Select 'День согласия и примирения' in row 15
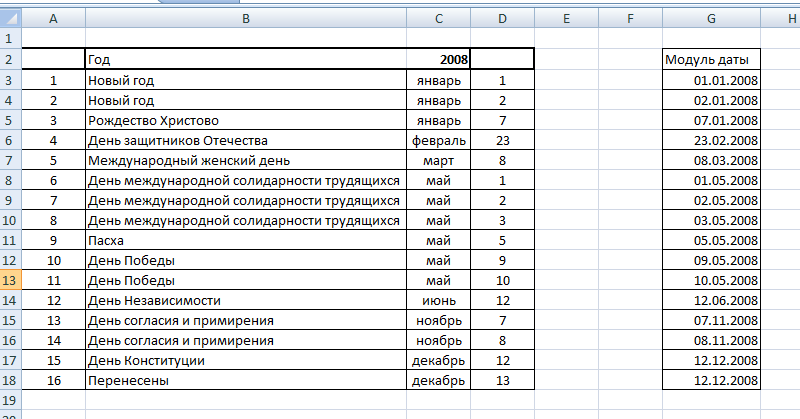Viewport: 800px width, 419px height. [246, 321]
